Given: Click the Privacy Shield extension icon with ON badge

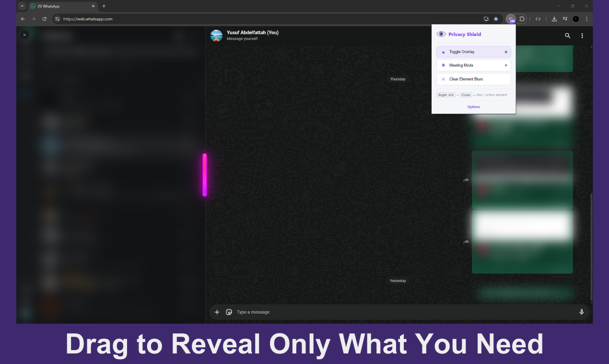Looking at the screenshot, I should coord(511,19).
